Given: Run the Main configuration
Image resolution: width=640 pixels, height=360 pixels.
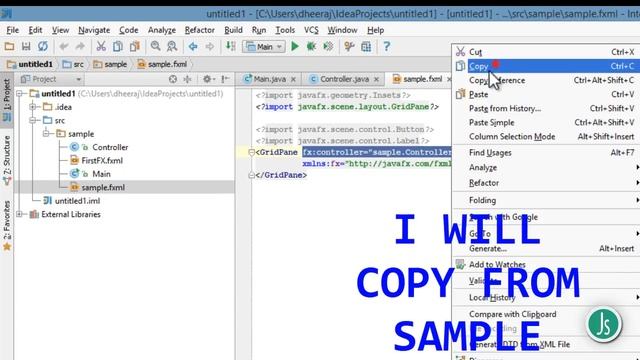Looking at the screenshot, I should [295, 47].
